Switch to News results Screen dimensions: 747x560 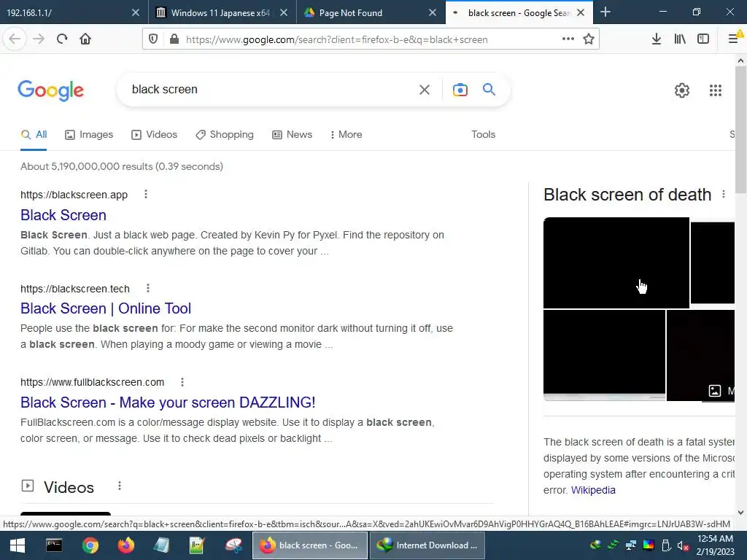pos(292,134)
